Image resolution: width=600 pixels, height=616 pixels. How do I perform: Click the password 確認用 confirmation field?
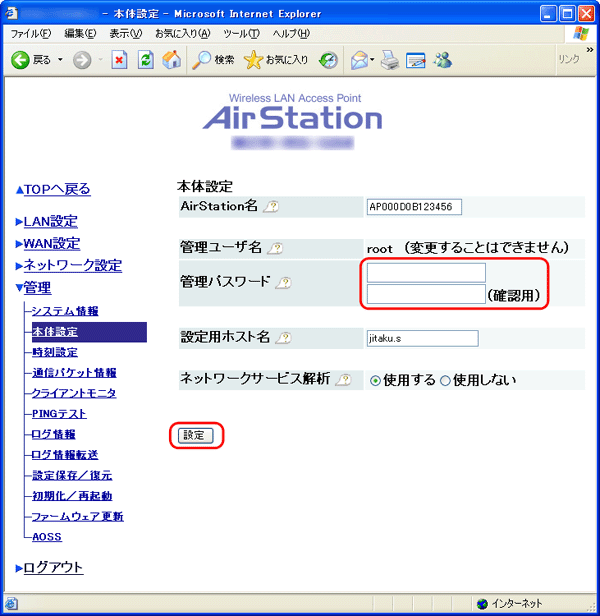point(426,294)
